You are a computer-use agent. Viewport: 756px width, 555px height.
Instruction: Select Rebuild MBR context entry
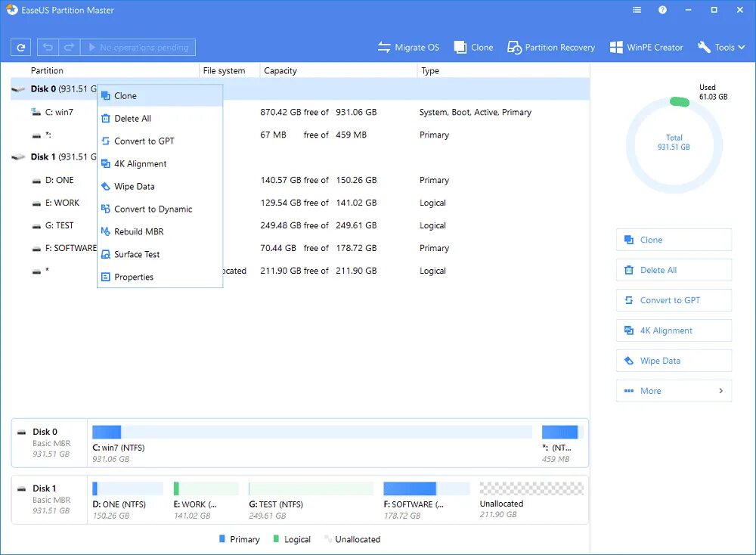click(x=160, y=231)
